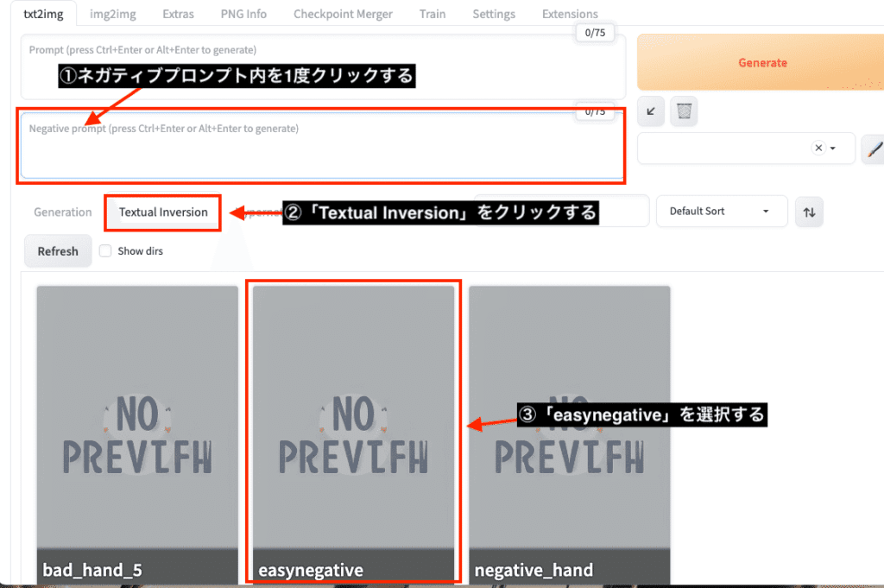Select the easynegative embedding thumbnail
The image size is (884, 588).
(352, 414)
